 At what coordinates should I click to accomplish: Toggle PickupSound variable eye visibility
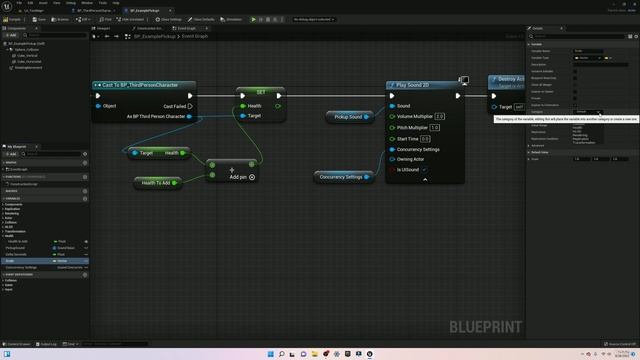pos(86,248)
